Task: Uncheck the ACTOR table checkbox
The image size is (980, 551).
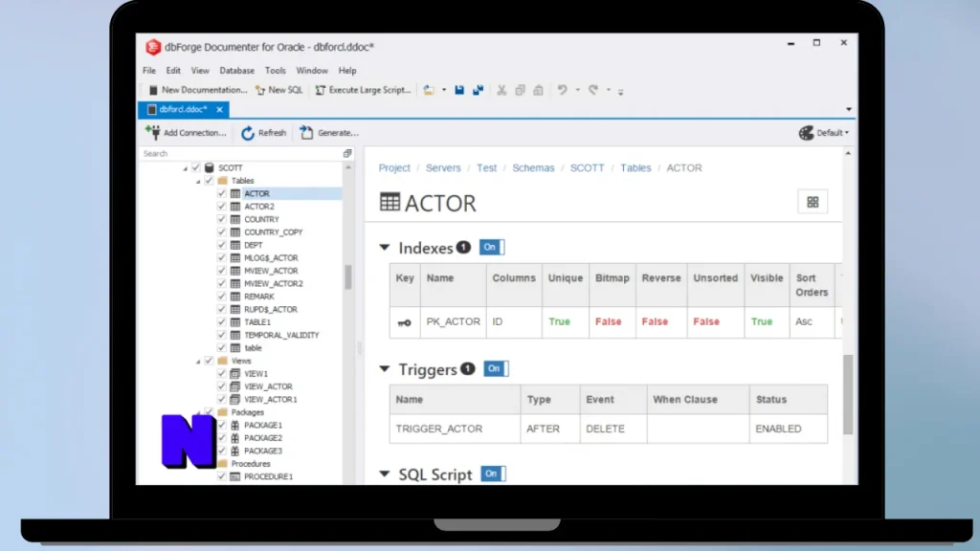Action: click(221, 193)
